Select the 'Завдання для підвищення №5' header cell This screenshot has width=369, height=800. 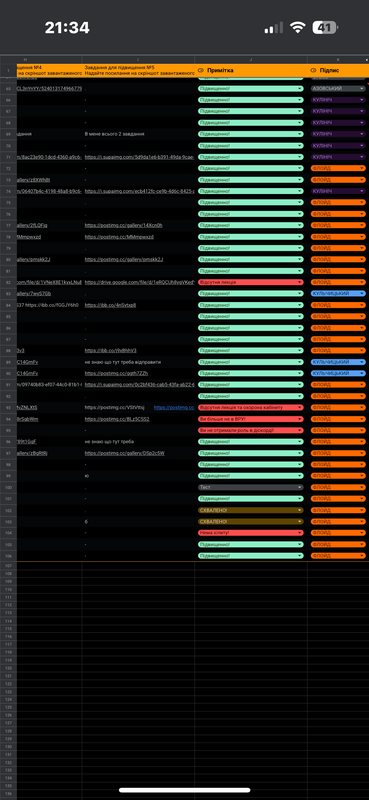[x=138, y=70]
